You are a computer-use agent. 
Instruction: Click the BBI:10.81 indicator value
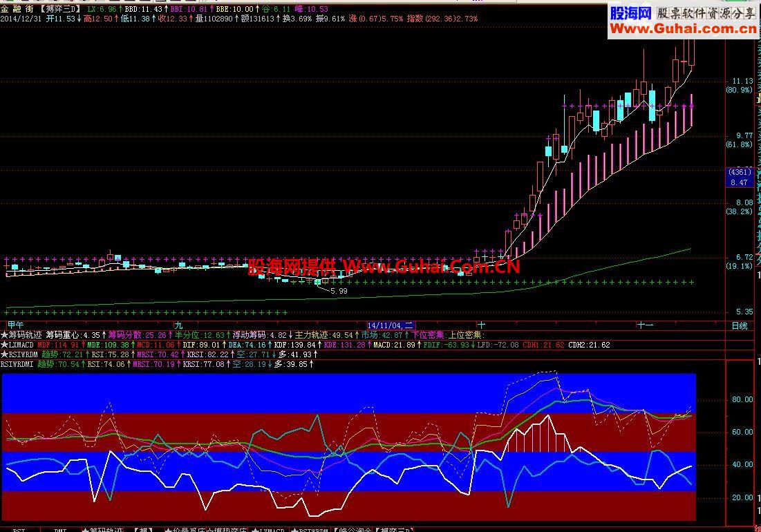coord(188,9)
